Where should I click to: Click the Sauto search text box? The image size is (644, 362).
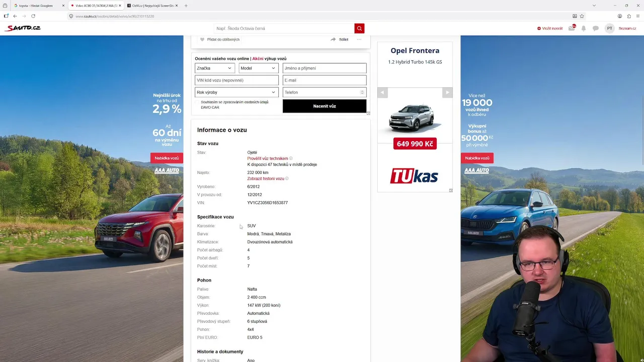coord(284,28)
